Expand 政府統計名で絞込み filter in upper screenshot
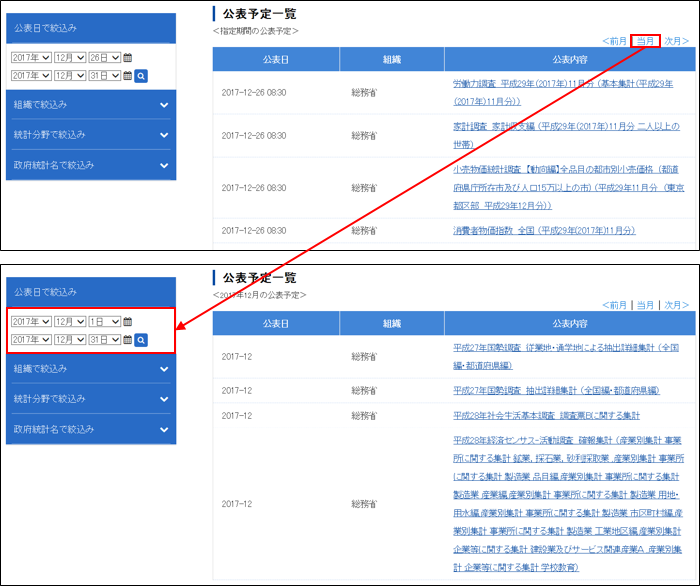The height and width of the screenshot is (586, 700). (x=90, y=164)
